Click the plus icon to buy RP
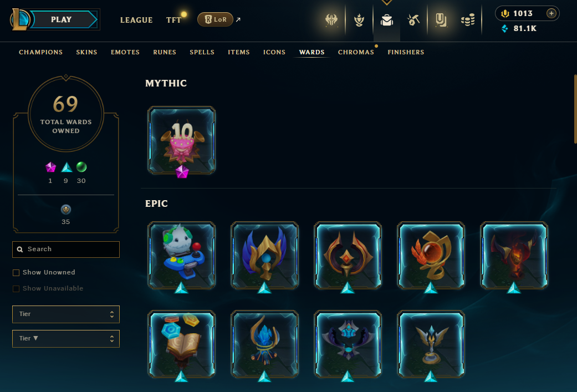 pyautogui.click(x=552, y=14)
